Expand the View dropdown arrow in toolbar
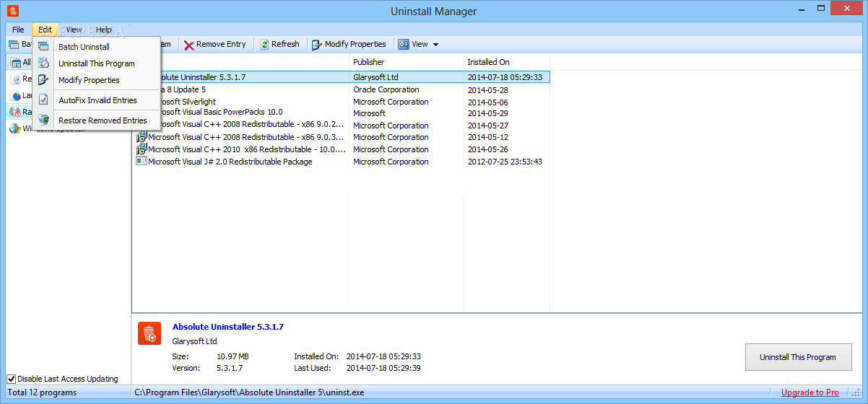Screen dimensions: 868x404 coord(435,45)
